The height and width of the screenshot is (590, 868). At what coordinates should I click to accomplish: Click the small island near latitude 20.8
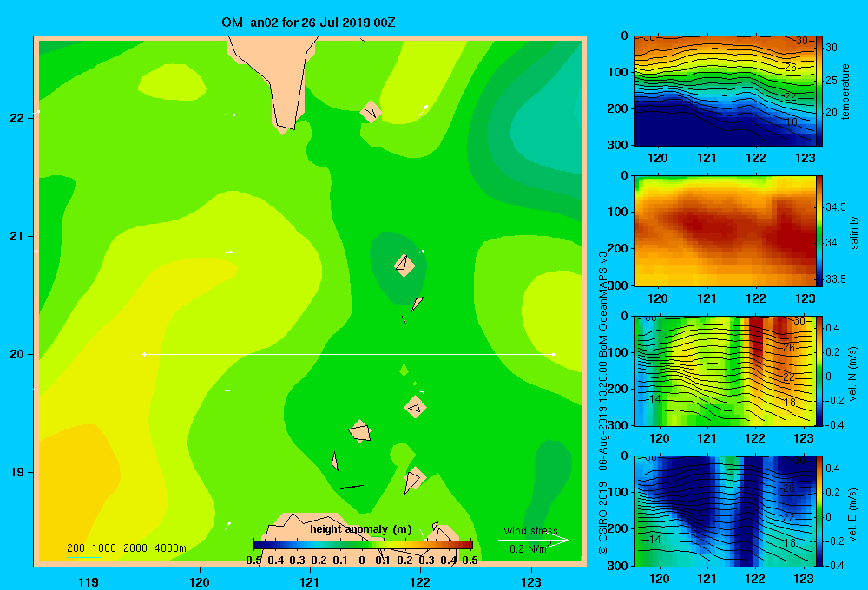click(404, 265)
